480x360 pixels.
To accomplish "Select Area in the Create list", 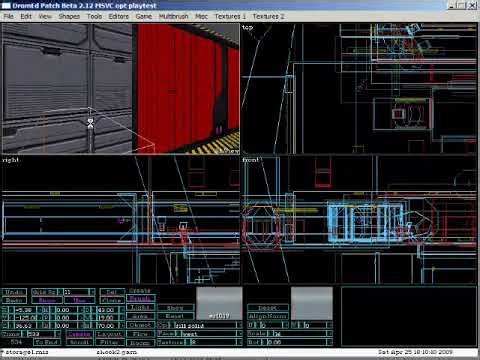I will tap(140, 316).
